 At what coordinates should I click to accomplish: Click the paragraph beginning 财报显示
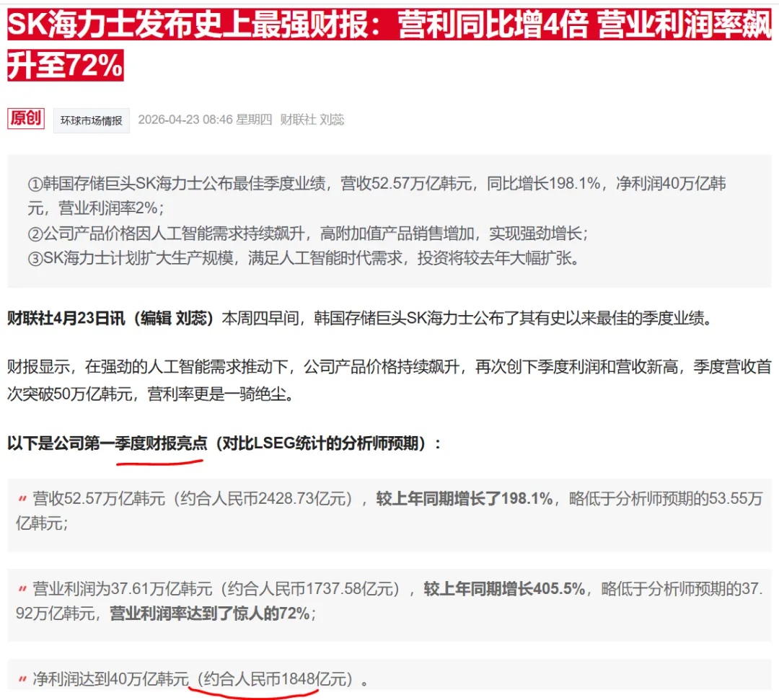(x=389, y=381)
